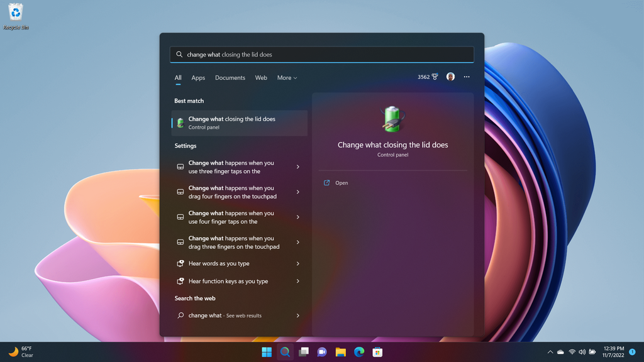Open your account profile picture menu
This screenshot has height=362, width=644.
pos(450,76)
